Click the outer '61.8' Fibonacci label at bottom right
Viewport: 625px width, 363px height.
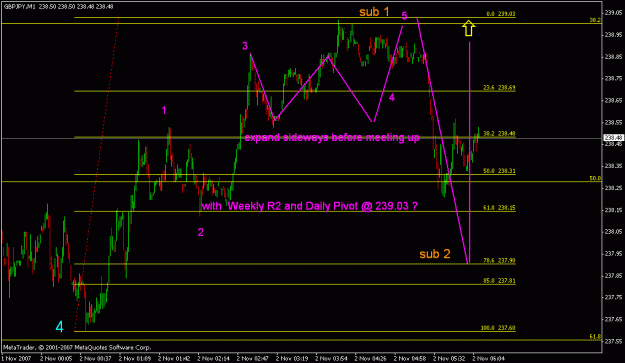tap(595, 336)
